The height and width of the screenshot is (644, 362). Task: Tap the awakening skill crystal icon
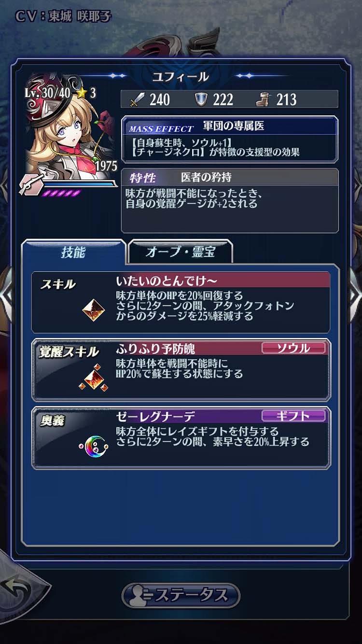(93, 377)
